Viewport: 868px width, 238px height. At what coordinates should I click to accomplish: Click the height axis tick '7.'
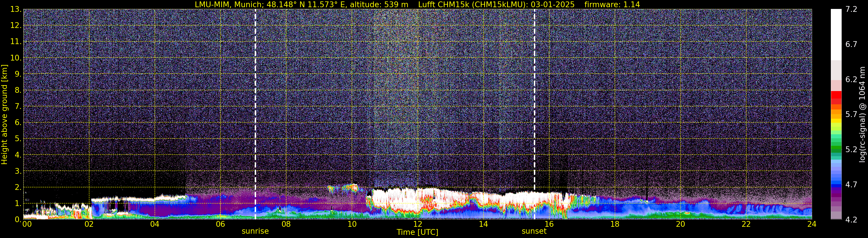pos(18,106)
